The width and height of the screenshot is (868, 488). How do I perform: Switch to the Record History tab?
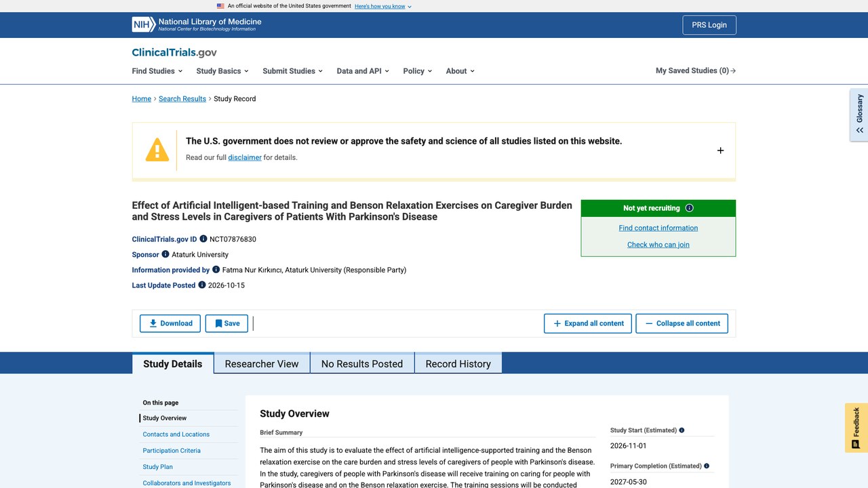pos(458,363)
